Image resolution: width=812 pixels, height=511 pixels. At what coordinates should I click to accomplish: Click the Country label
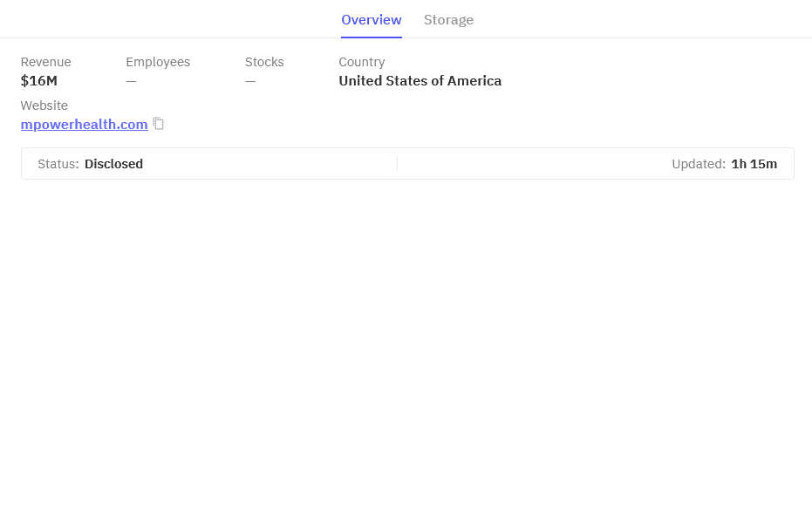point(362,62)
